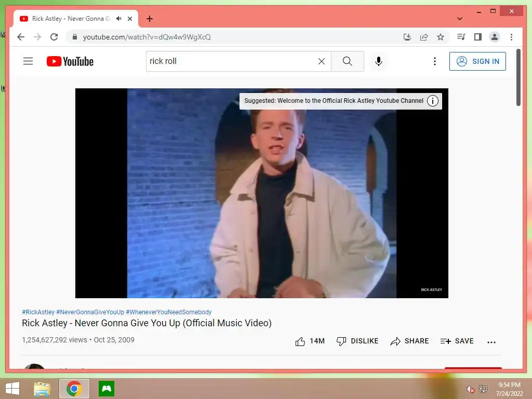Open the suggested Rick Astley channel card
The image size is (532, 399).
pos(334,101)
